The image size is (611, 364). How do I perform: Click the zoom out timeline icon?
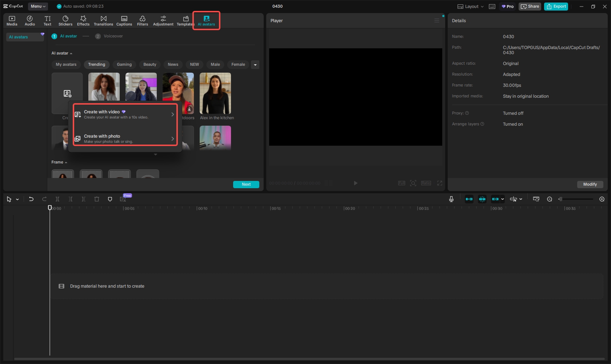[550, 199]
